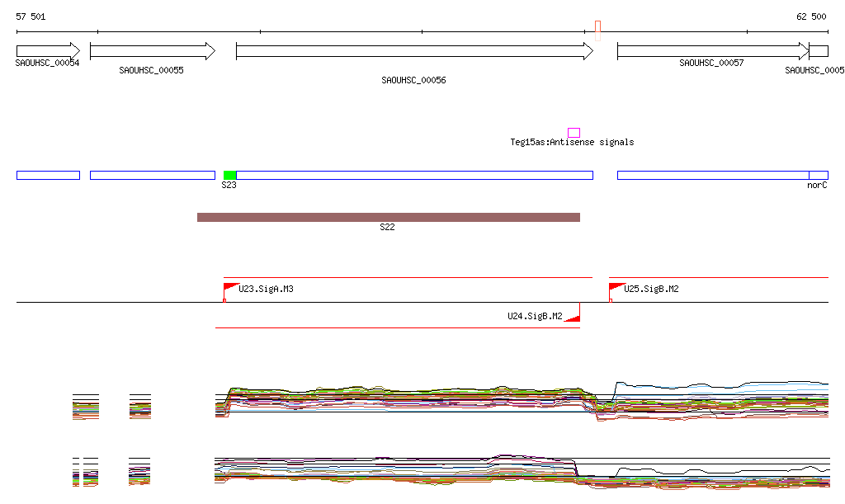Select blue box under SAOUHSC_00054
Screen dimensions: 845x504
click(x=49, y=175)
